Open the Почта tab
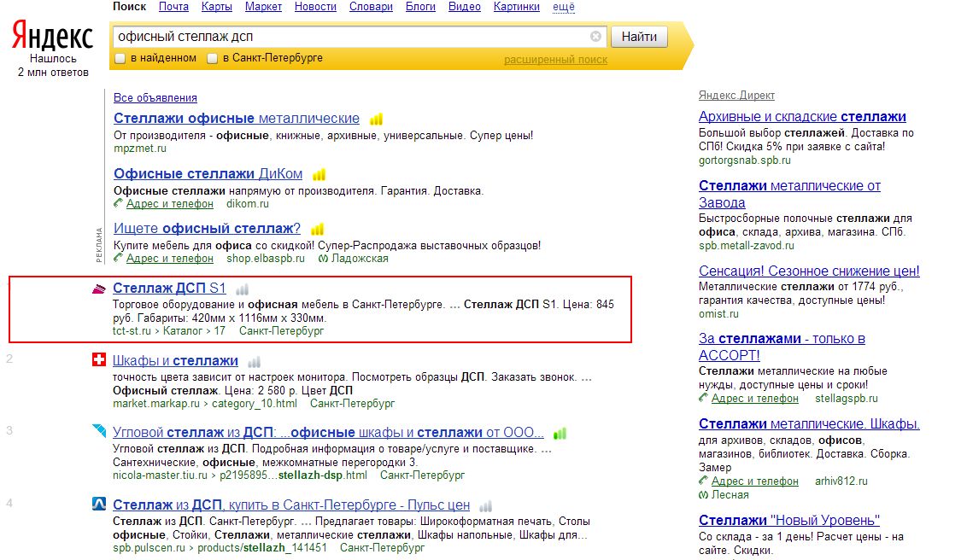The width and height of the screenshot is (967, 560). 174,7
